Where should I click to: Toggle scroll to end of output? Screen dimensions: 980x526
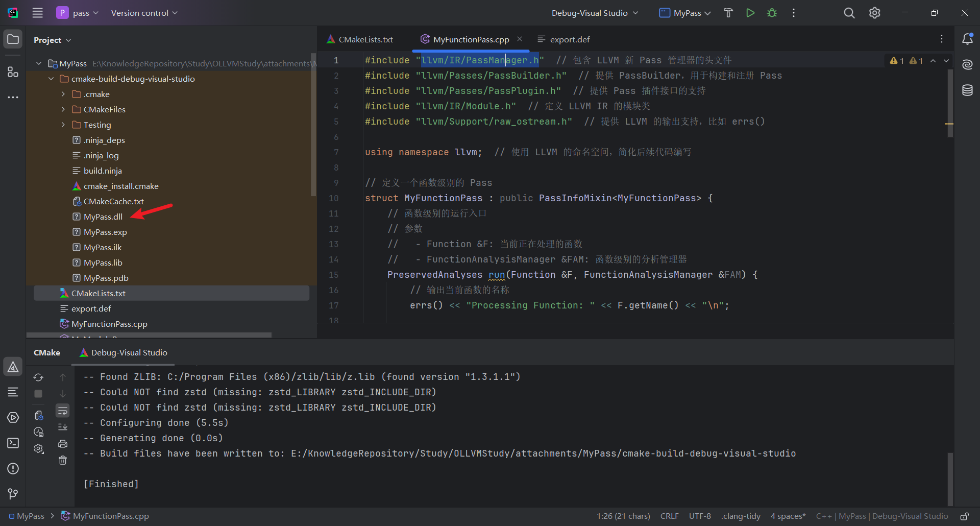click(x=63, y=427)
